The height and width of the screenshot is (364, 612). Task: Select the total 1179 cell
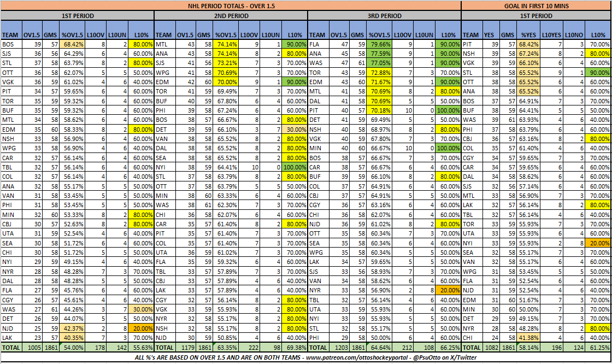(x=185, y=347)
